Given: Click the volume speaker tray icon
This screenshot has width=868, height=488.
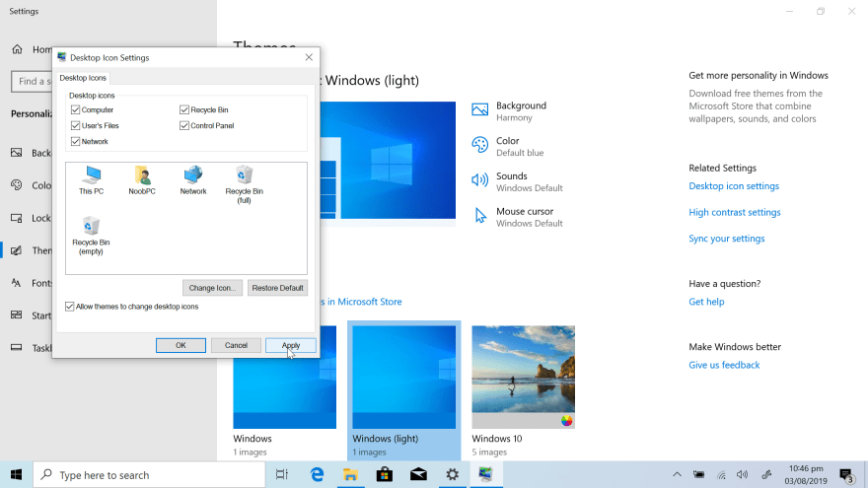Looking at the screenshot, I should [743, 475].
